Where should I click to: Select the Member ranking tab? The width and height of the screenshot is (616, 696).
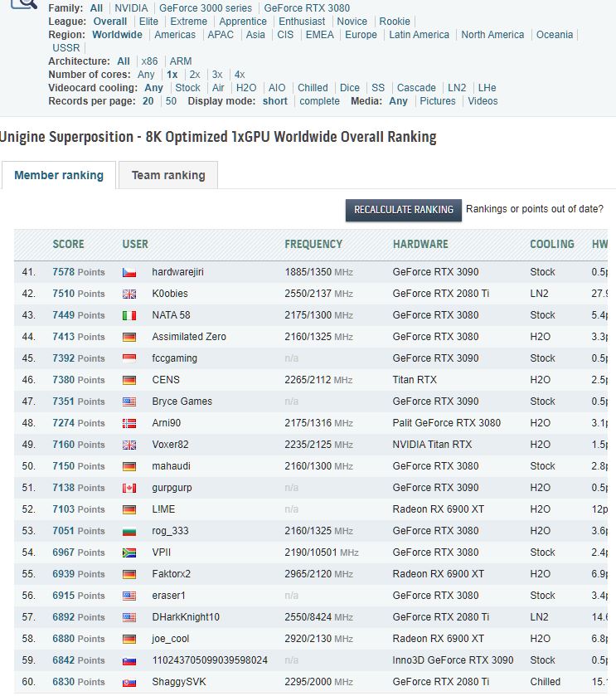[x=59, y=175]
